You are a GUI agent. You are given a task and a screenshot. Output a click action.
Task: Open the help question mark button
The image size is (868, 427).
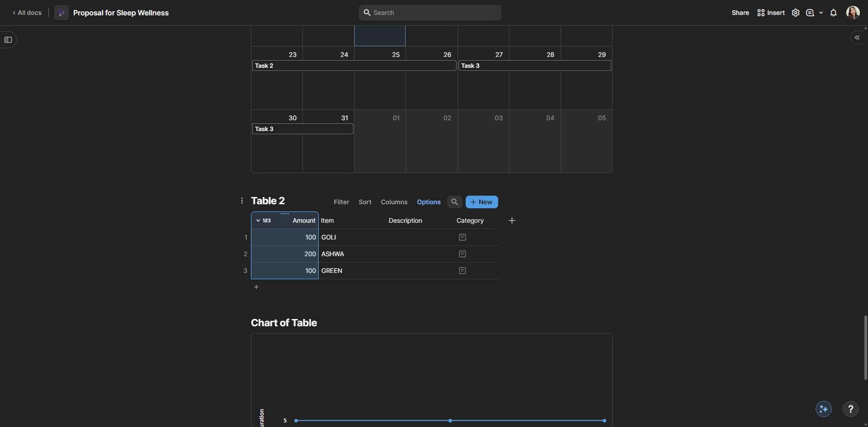tap(850, 409)
